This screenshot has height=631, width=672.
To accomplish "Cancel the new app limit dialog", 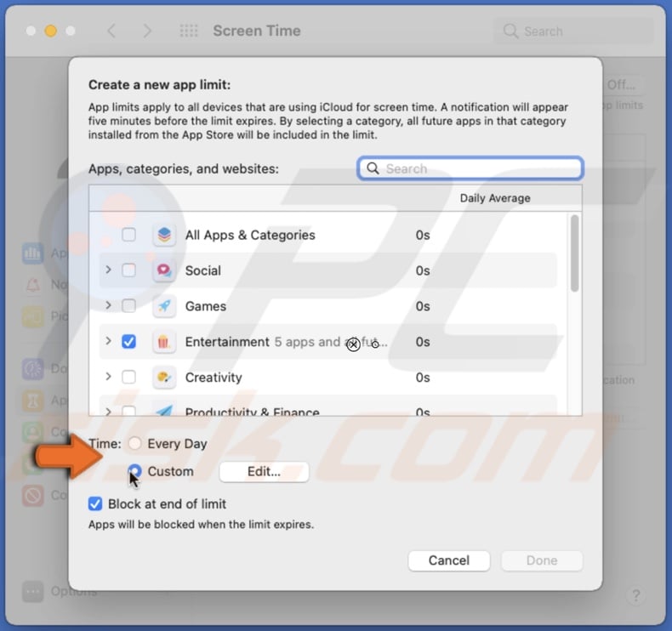I will (x=449, y=560).
